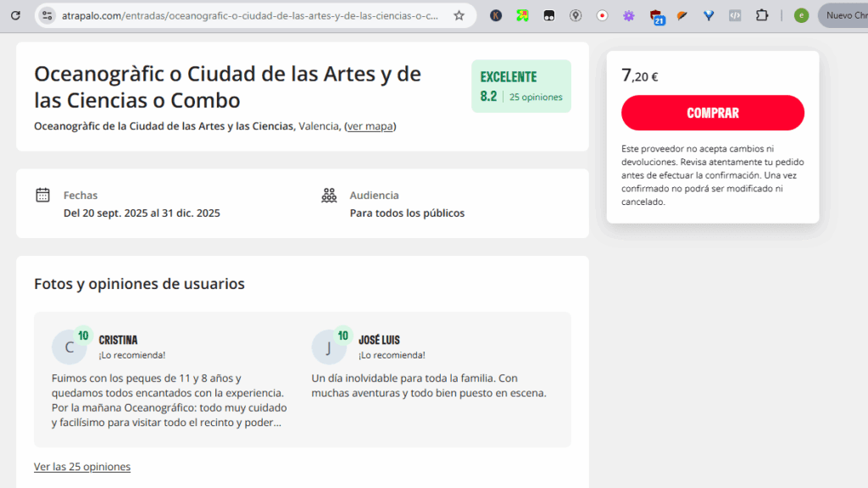
Task: Open the 'ver mapa' link
Action: pyautogui.click(x=370, y=126)
